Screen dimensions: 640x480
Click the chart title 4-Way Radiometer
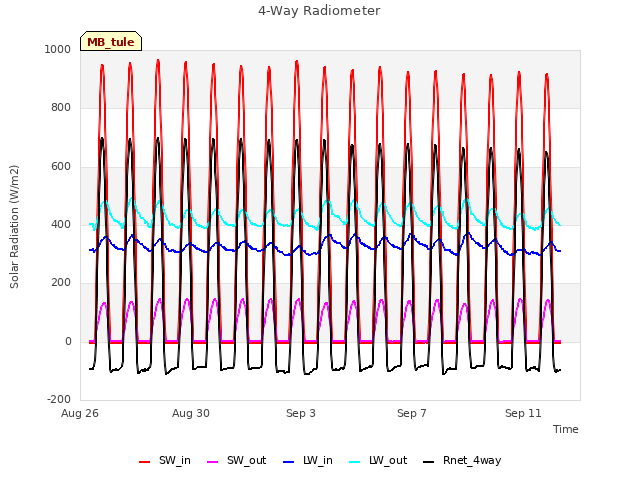(x=319, y=11)
